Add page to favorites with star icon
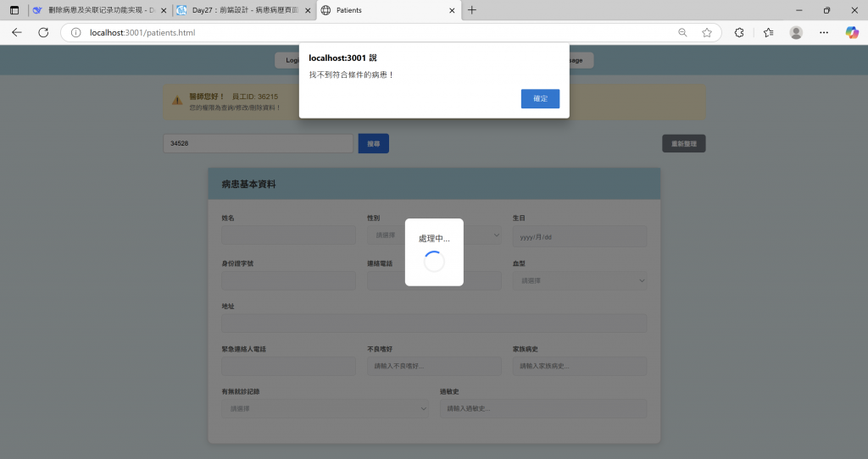The height and width of the screenshot is (459, 868). point(707,33)
